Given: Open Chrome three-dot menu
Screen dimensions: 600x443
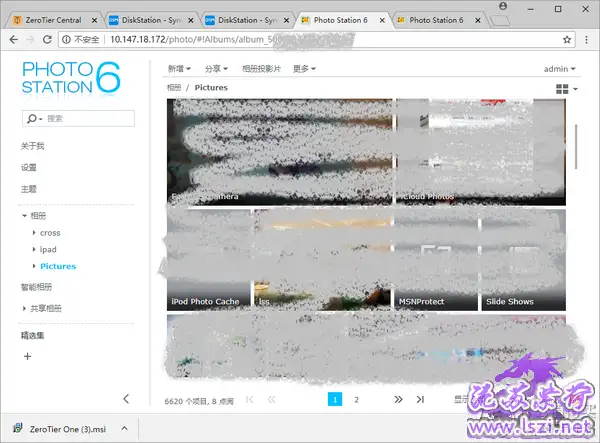Looking at the screenshot, I should [x=586, y=39].
